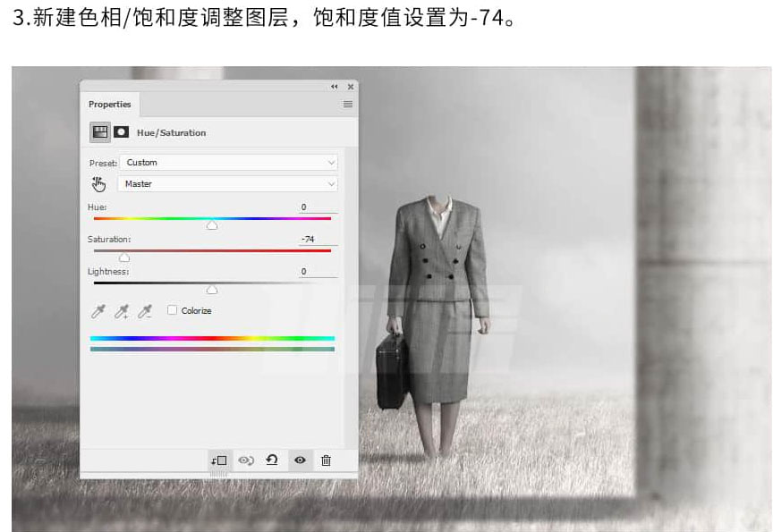Select the subtract-from-sample eyedropper

144,311
